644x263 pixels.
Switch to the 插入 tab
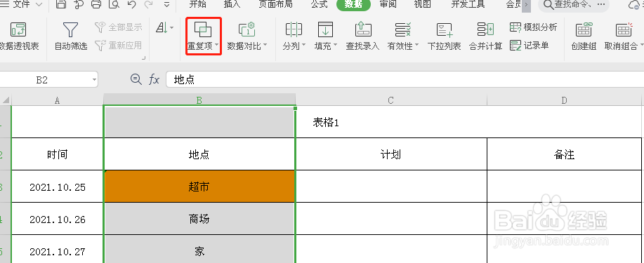[x=232, y=4]
